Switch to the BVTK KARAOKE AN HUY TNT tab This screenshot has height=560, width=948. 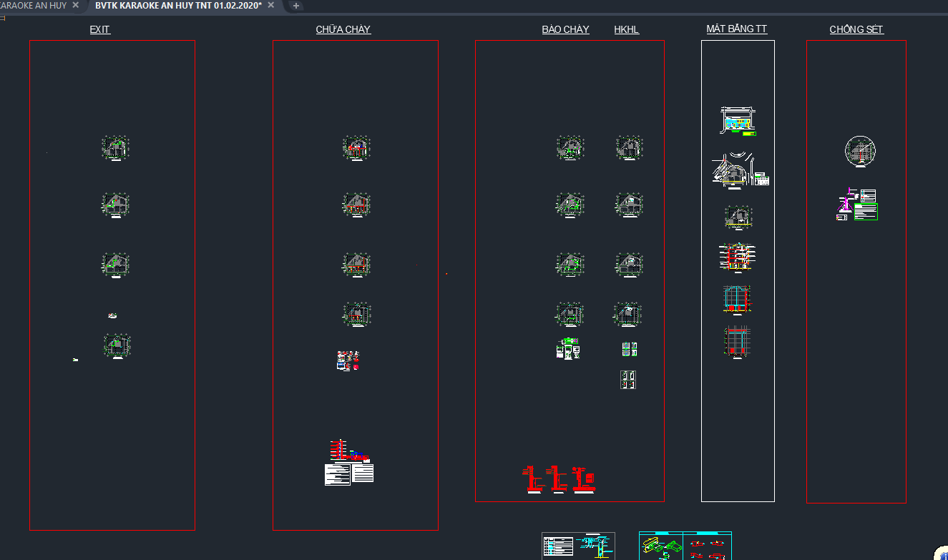click(178, 6)
